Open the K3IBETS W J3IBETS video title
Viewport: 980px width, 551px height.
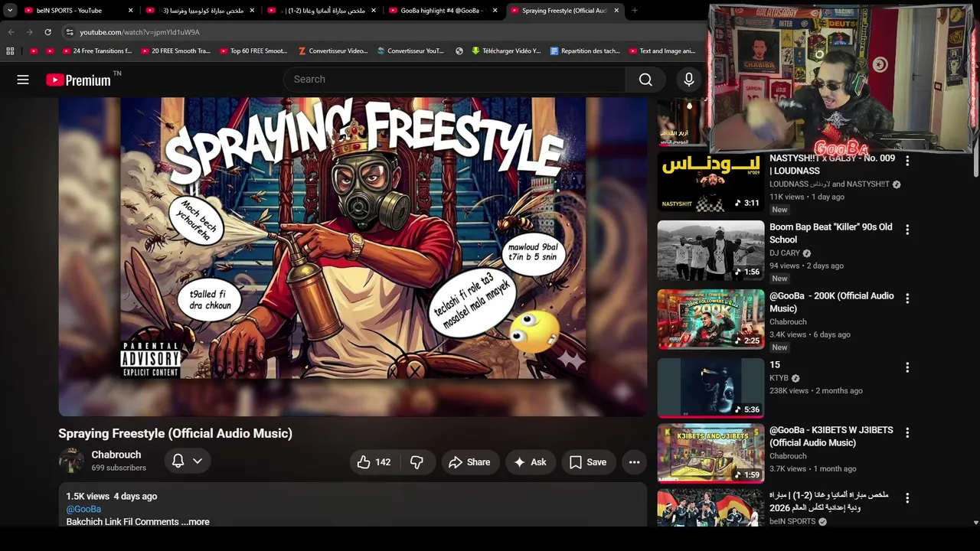point(831,436)
